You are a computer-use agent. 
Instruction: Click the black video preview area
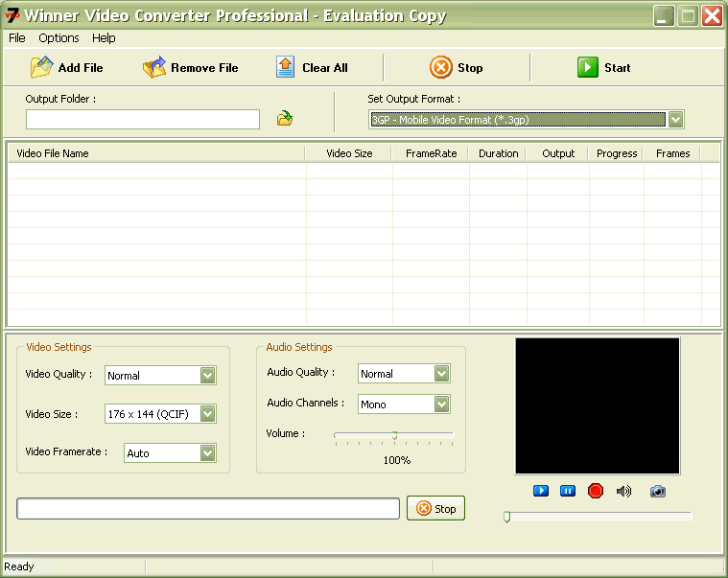[x=598, y=405]
